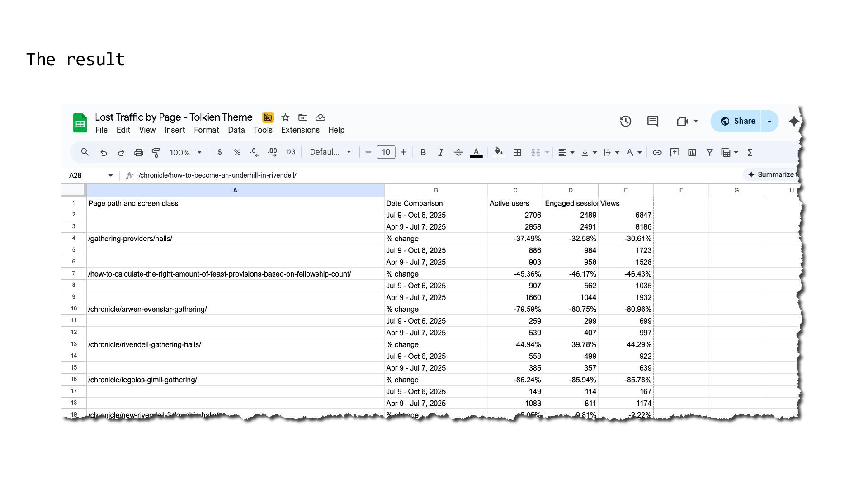The height and width of the screenshot is (488, 868).
Task: Click the fill color bucket icon
Action: click(x=498, y=152)
